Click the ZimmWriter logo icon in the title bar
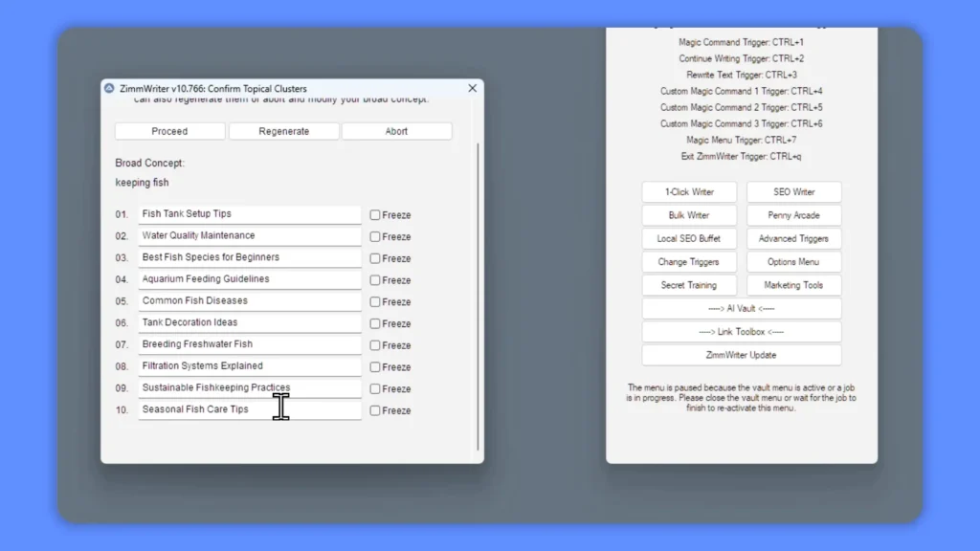Screen dimensions: 980x551 coord(108,88)
